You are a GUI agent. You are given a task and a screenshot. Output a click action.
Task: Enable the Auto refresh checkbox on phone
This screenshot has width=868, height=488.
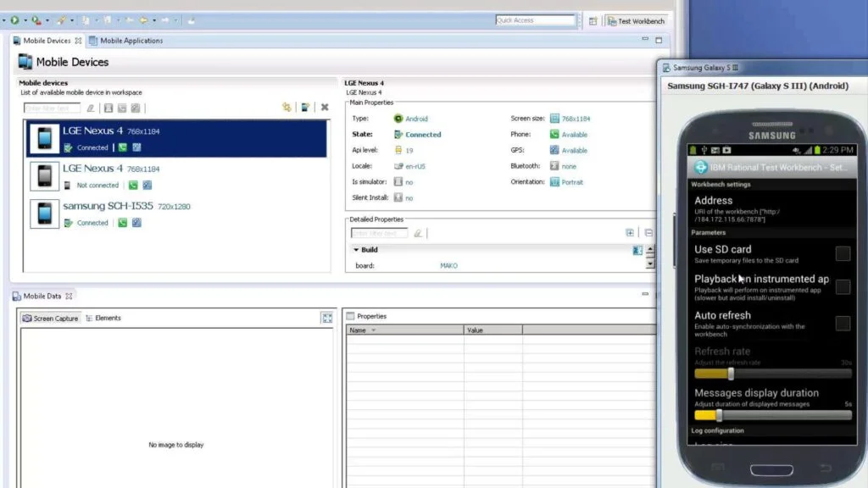[843, 323]
